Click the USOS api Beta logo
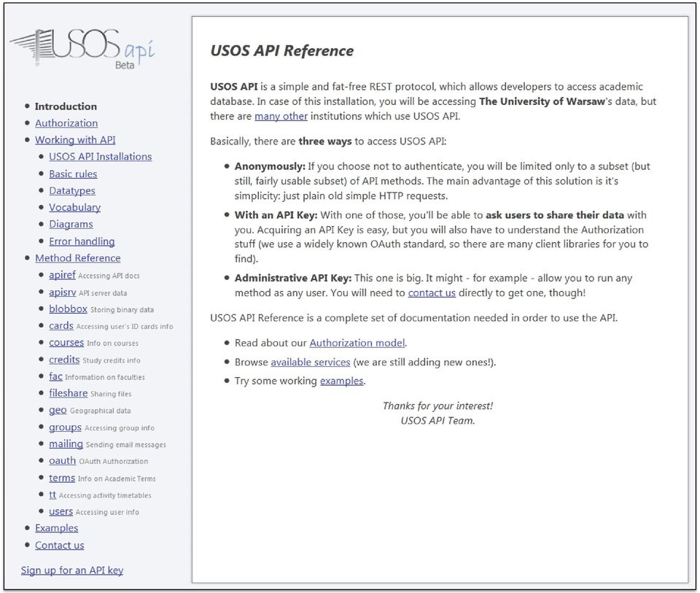 82,49
